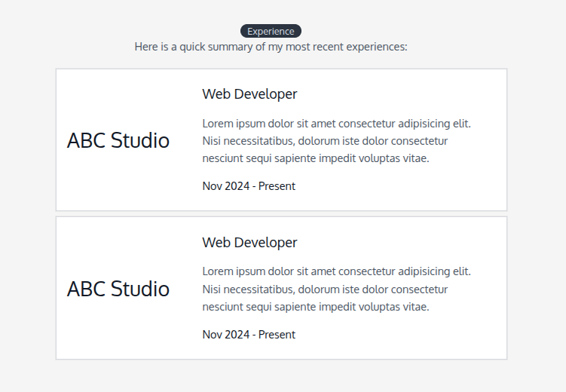Click 'nesciunt sequi sapiente' line in first card

click(316, 158)
